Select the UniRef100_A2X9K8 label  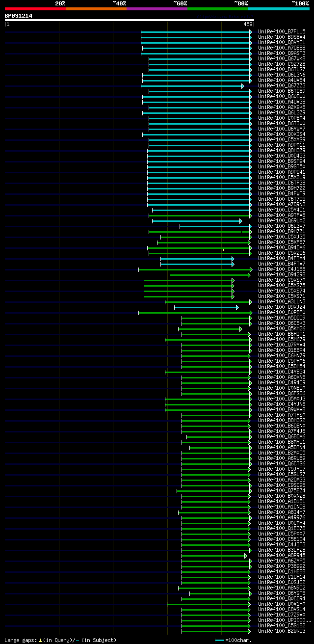click(282, 107)
